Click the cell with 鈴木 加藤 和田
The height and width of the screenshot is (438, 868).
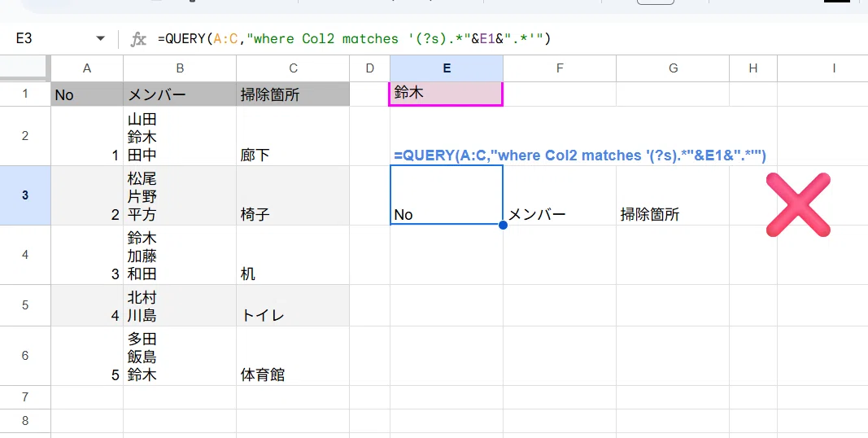[180, 255]
